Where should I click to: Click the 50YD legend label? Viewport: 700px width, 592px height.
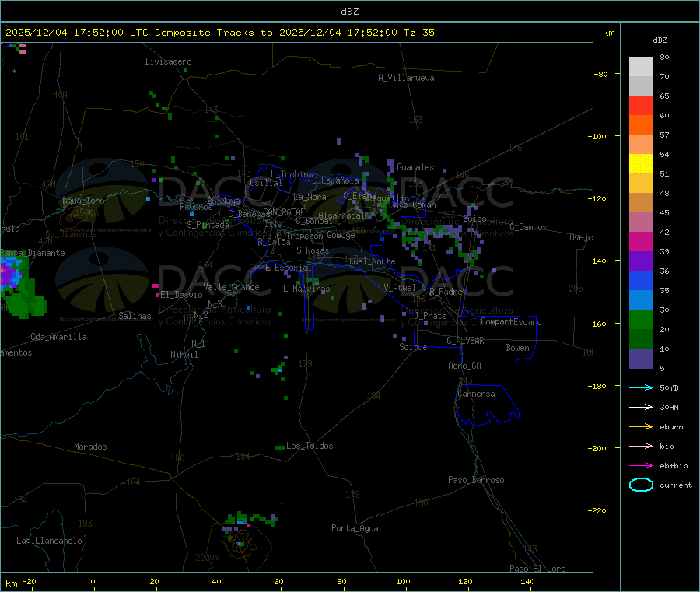[669, 387]
